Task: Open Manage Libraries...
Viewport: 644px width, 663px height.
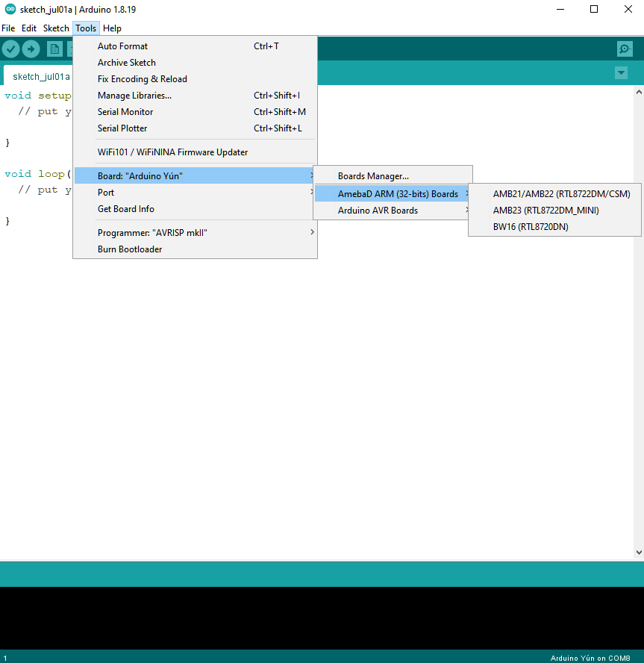Action: pos(195,96)
